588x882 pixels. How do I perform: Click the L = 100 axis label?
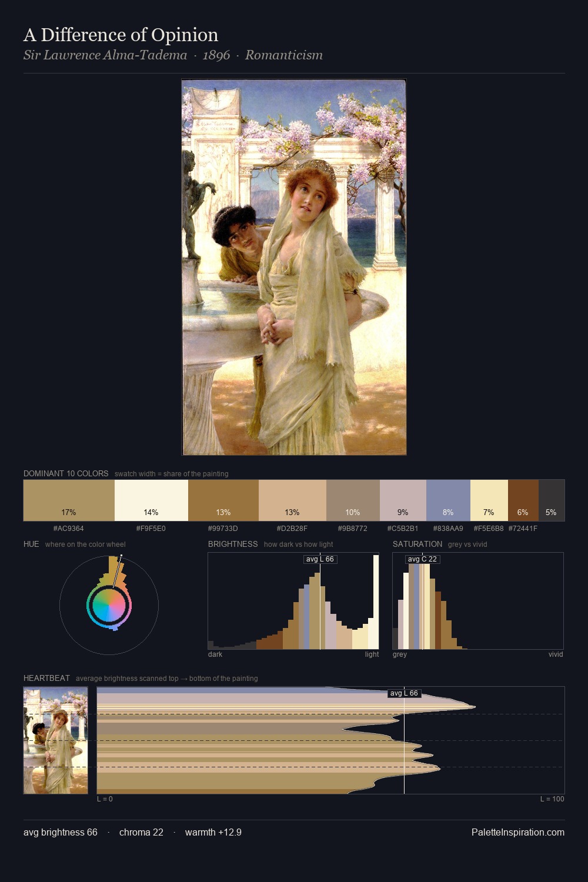552,799
